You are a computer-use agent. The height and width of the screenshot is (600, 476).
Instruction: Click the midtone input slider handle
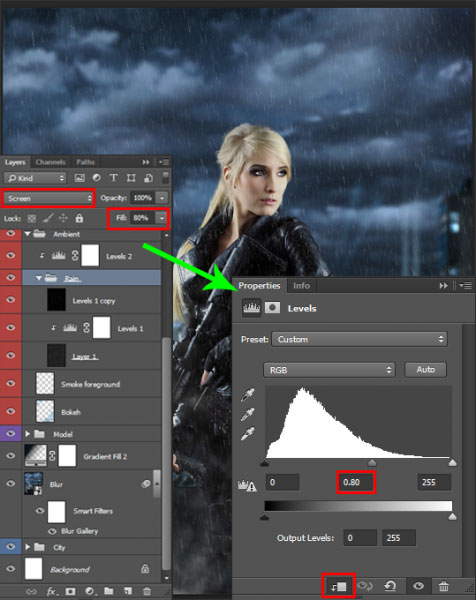372,463
